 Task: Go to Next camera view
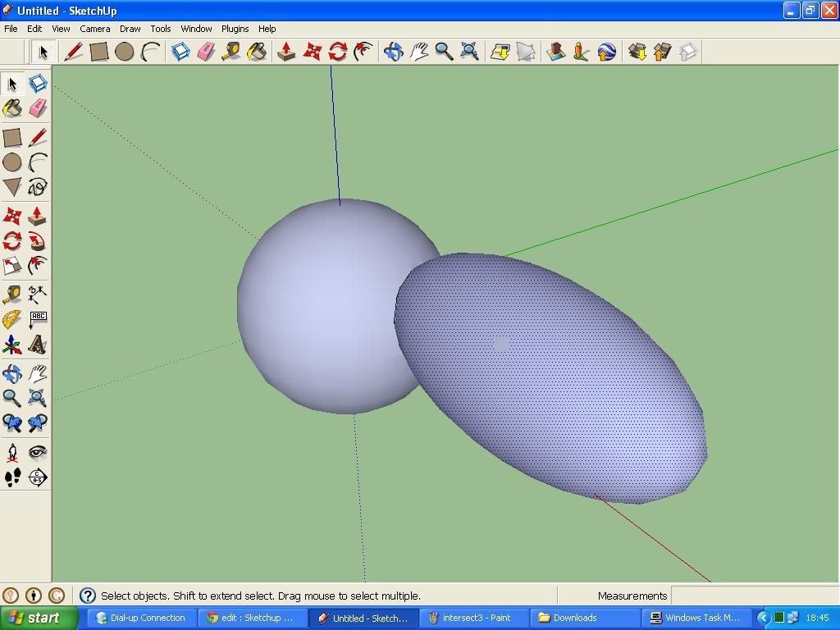pos(38,423)
